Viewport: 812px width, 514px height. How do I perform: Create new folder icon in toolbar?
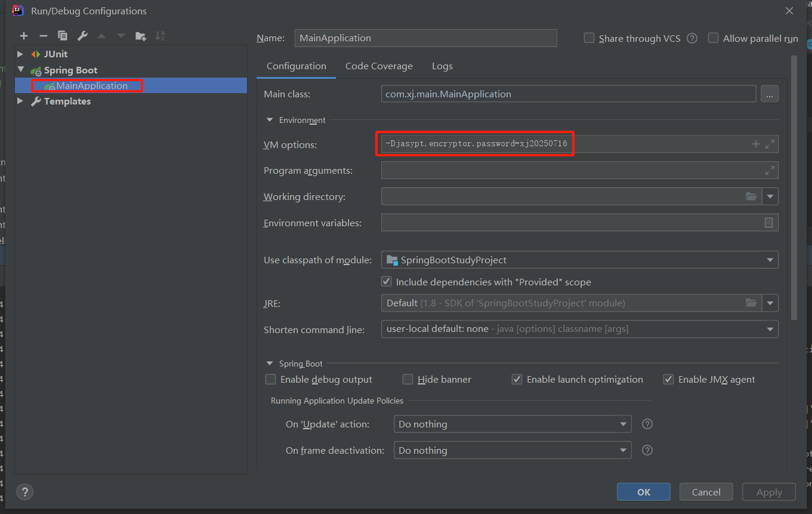141,36
